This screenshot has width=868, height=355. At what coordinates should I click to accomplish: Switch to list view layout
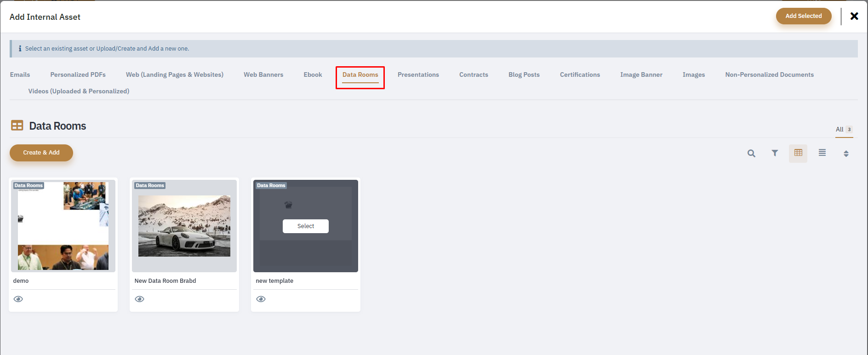point(822,153)
